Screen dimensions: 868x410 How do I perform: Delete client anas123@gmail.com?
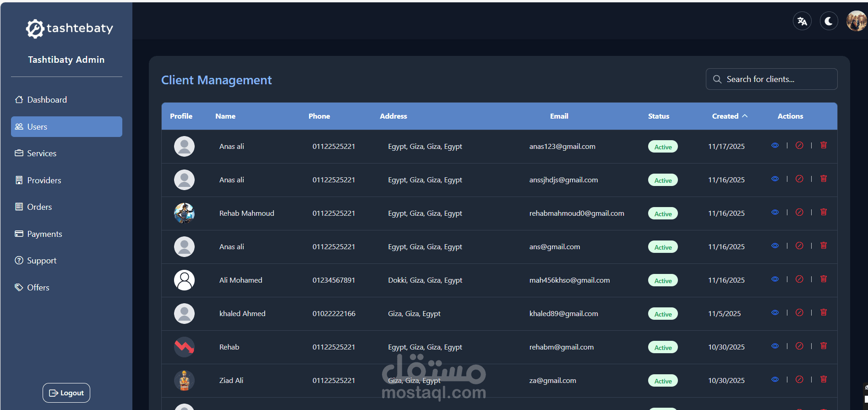tap(824, 145)
